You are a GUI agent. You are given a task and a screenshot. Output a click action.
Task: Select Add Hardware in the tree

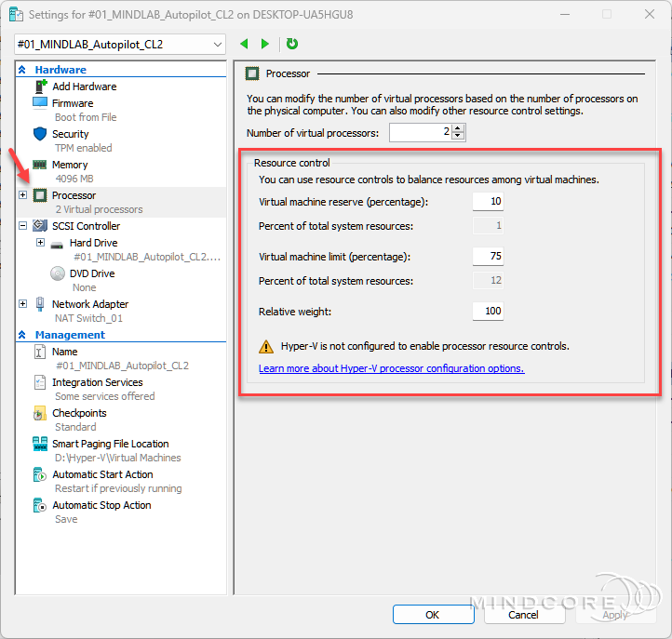tap(84, 87)
